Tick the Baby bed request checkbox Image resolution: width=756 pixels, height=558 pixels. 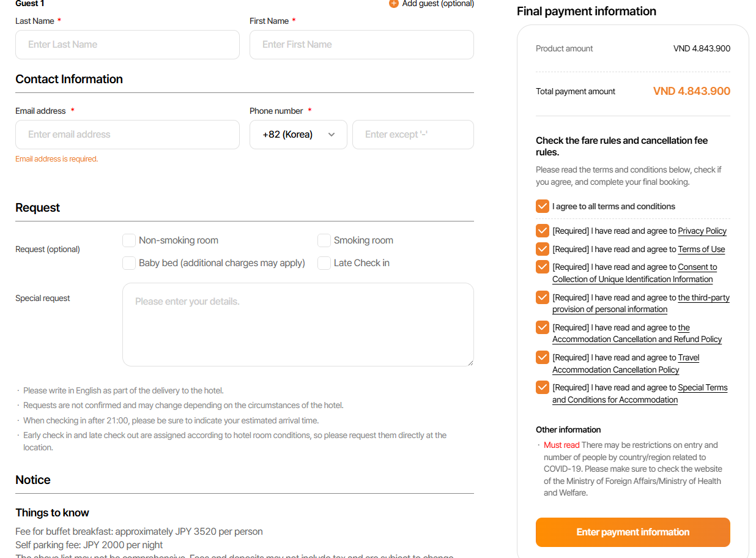129,263
